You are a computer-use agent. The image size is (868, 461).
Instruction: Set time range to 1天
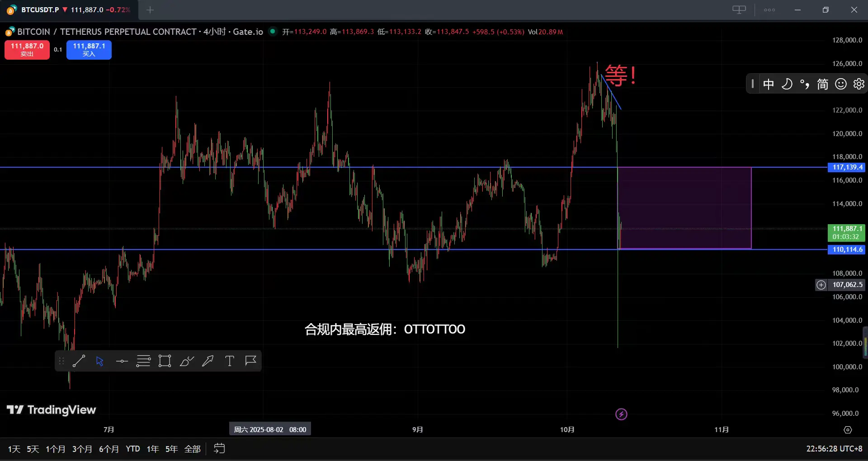click(x=14, y=449)
